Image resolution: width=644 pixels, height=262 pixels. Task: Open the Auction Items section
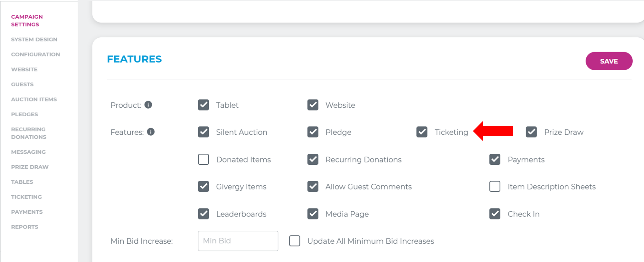pos(34,99)
